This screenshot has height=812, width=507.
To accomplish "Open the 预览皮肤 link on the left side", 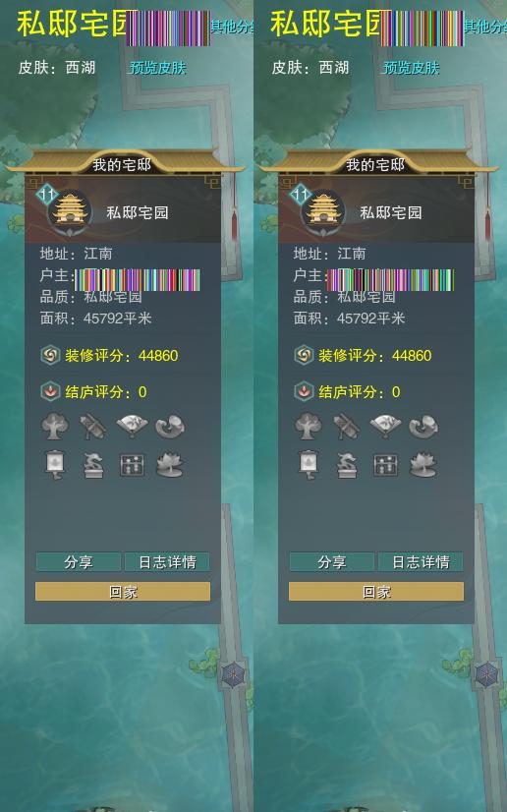I will point(157,68).
